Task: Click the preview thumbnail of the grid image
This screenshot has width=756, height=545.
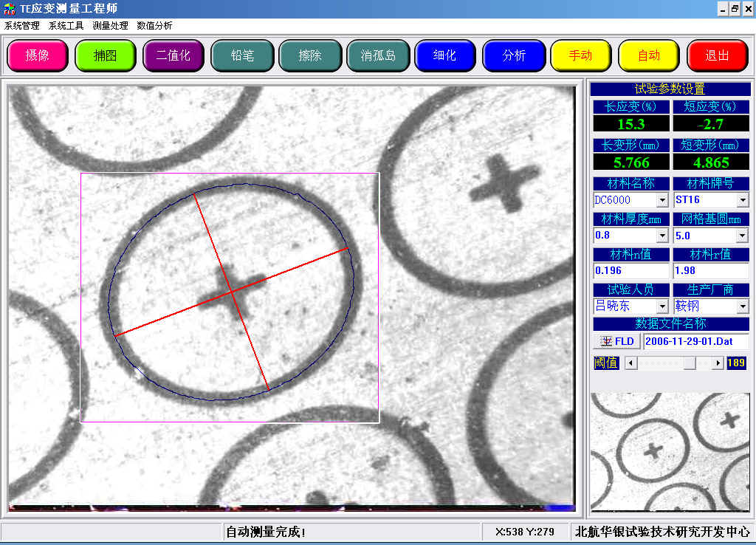Action: tap(670, 452)
